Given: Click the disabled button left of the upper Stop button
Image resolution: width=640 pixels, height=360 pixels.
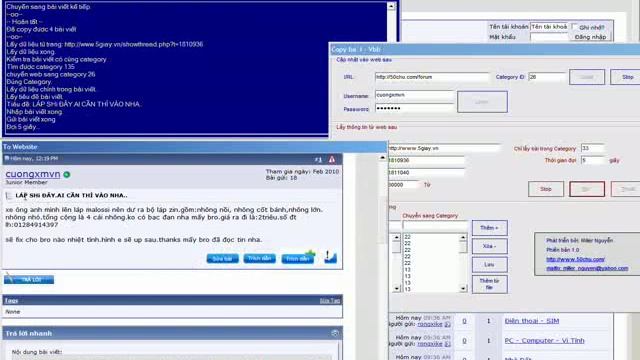Looking at the screenshot, I should click(x=587, y=77).
